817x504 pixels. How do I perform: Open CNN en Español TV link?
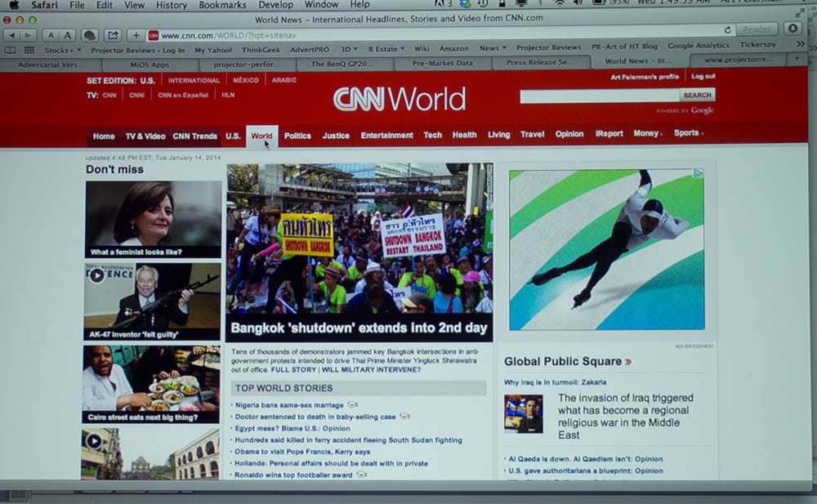click(182, 96)
